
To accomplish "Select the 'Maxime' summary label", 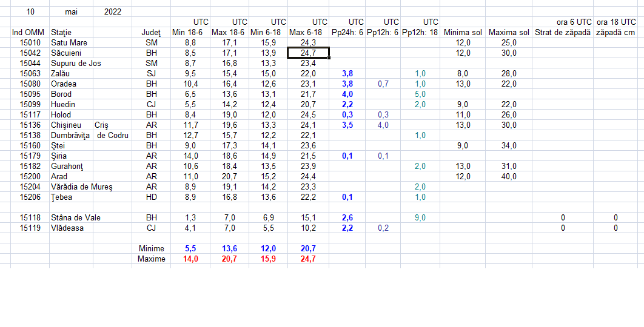I will coord(151,259).
